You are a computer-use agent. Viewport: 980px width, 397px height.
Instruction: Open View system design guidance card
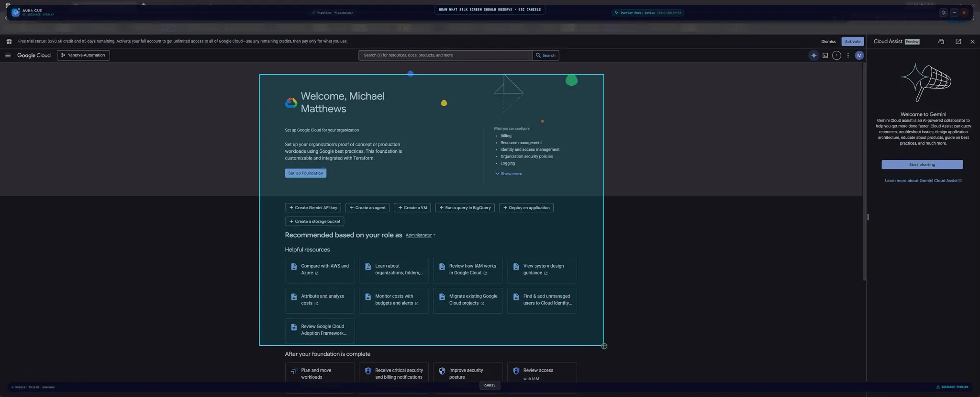542,271
